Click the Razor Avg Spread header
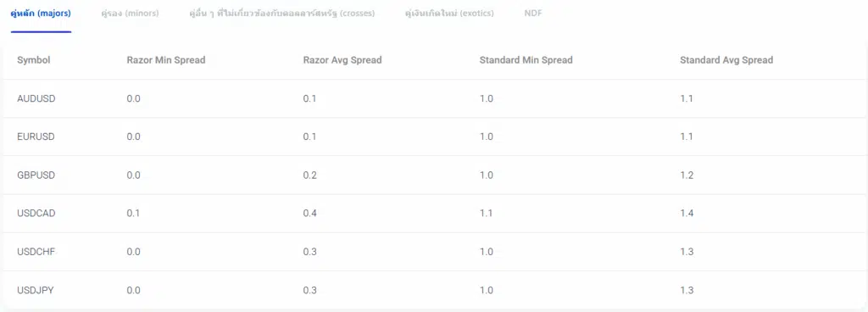Viewport: 868px width, 312px height. 342,59
